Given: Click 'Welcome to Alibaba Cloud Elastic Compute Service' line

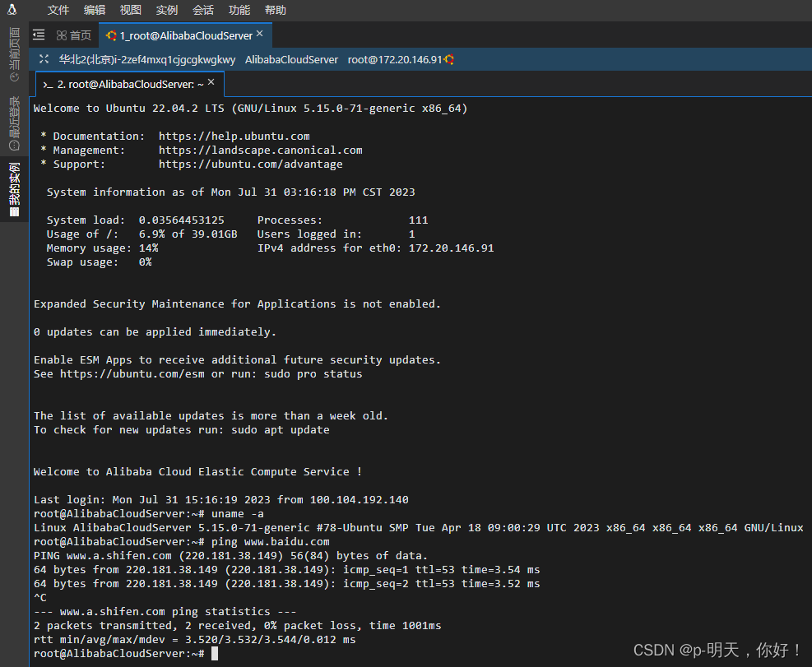Looking at the screenshot, I should 197,472.
